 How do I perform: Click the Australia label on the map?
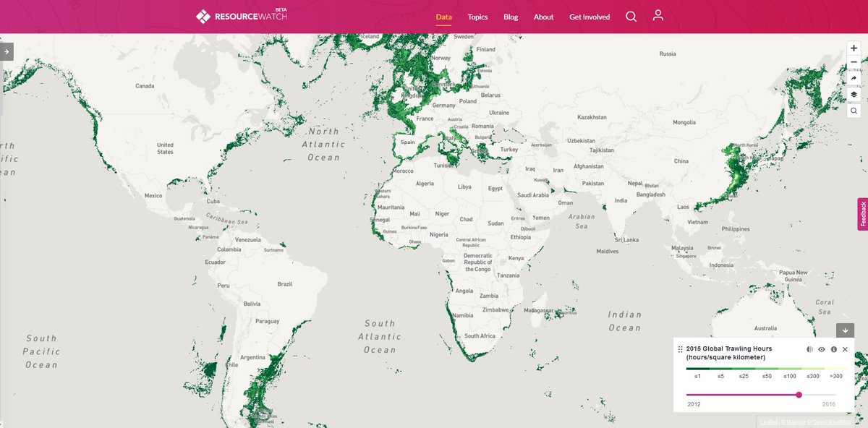point(766,328)
